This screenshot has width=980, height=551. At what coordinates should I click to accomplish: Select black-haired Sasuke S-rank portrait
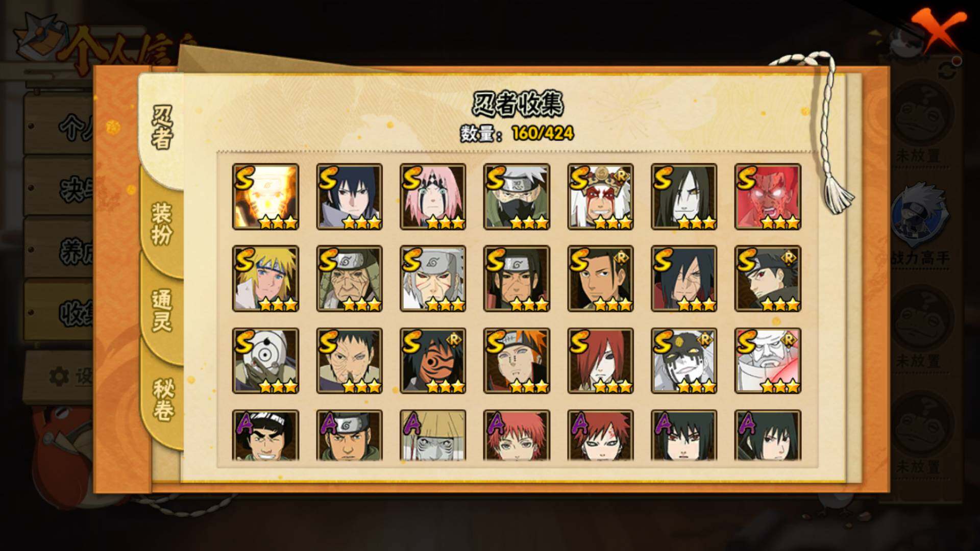(x=349, y=196)
